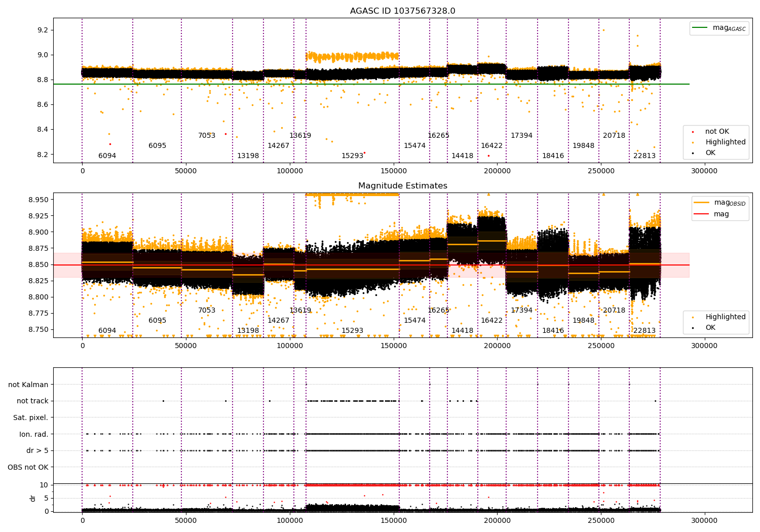
Task: Click the 'Magnitude Estimates' plot title
Action: pos(402,186)
